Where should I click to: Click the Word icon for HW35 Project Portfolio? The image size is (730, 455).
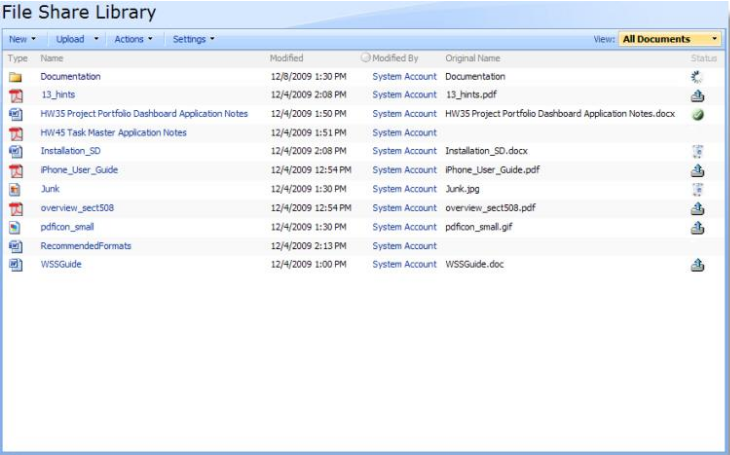point(16,114)
